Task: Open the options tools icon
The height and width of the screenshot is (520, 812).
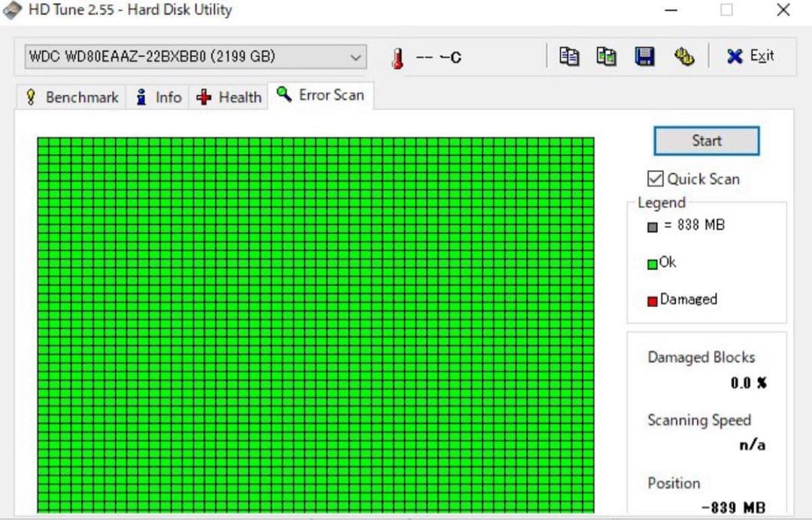Action: (683, 56)
